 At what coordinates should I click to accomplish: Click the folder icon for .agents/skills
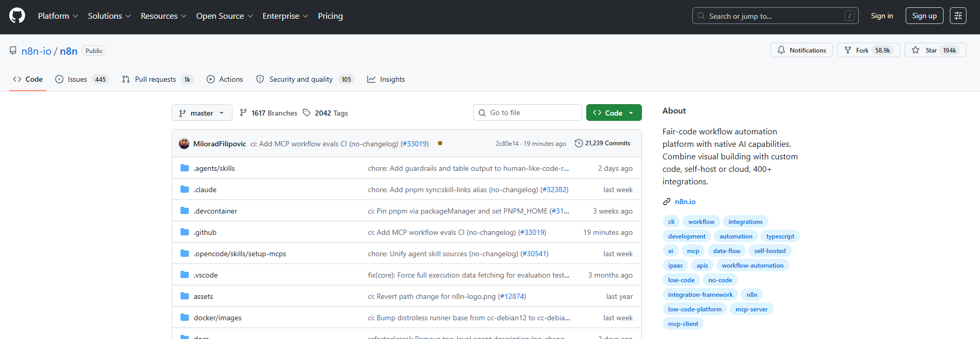[185, 168]
